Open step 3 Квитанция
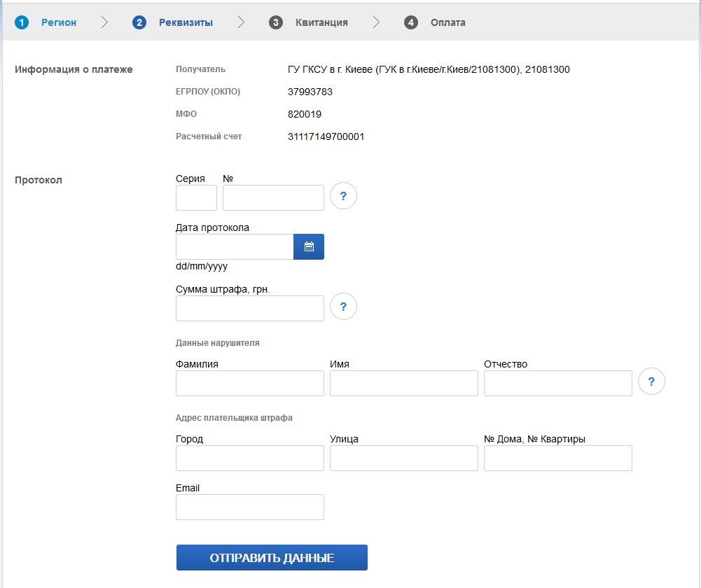The width and height of the screenshot is (701, 588). pyautogui.click(x=309, y=22)
